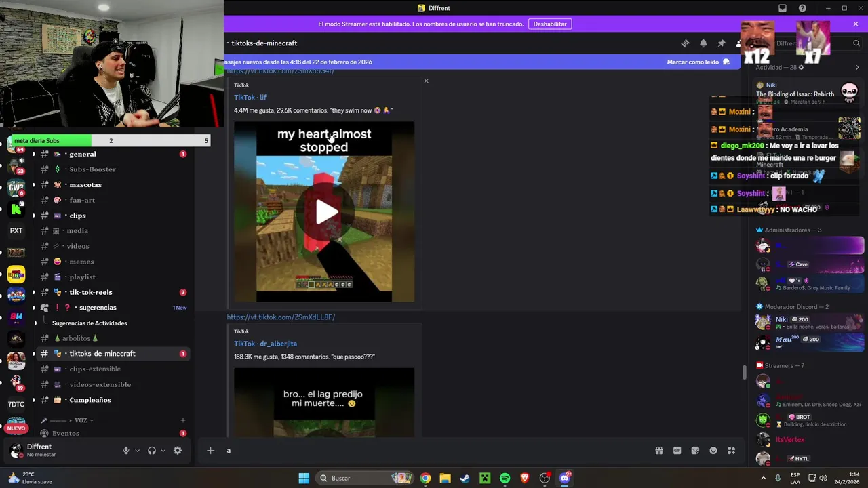
Task: Click Marcar como leído button
Action: [698, 62]
